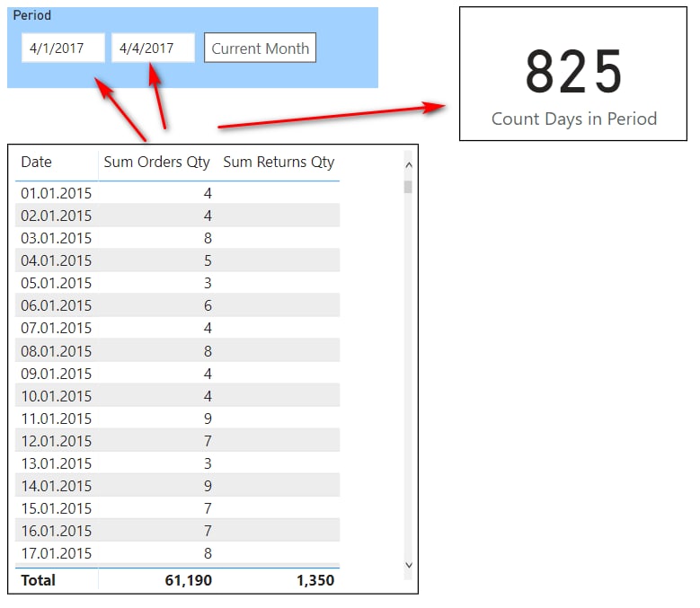Select the row dated 11.01.2015
The width and height of the screenshot is (700, 608).
[x=178, y=419]
